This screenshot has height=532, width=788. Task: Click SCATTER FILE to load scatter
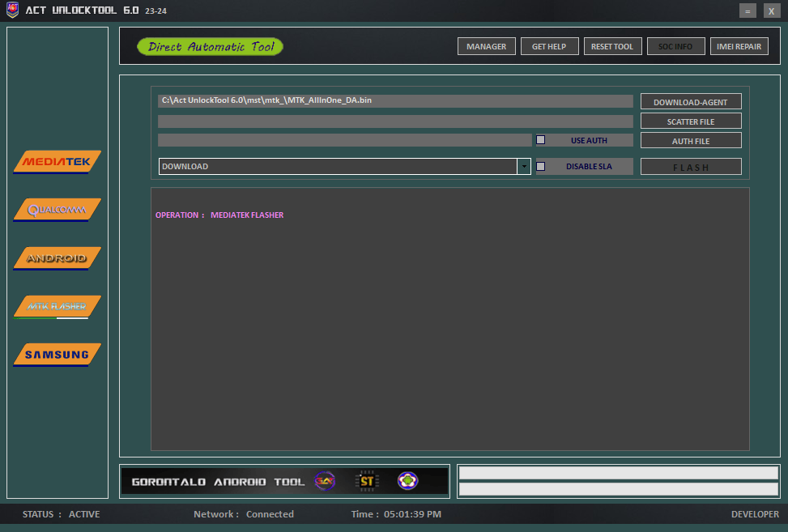pos(690,121)
